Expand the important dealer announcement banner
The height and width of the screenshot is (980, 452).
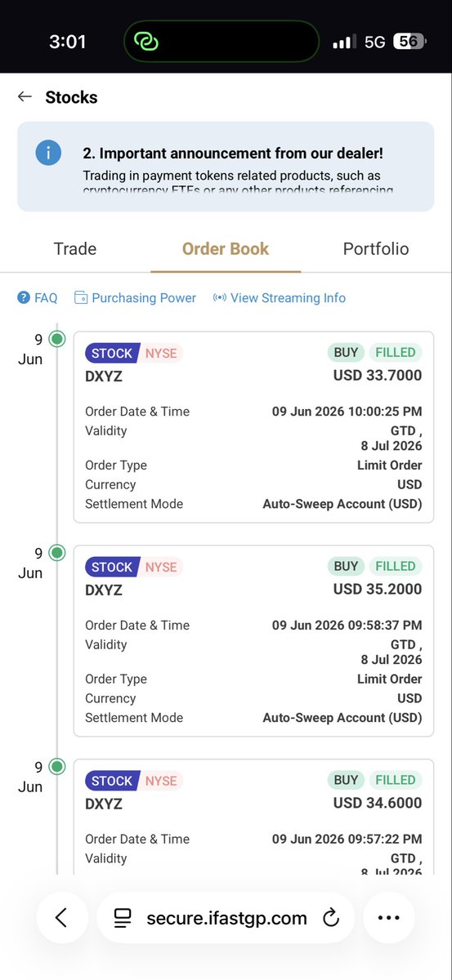pyautogui.click(x=226, y=167)
